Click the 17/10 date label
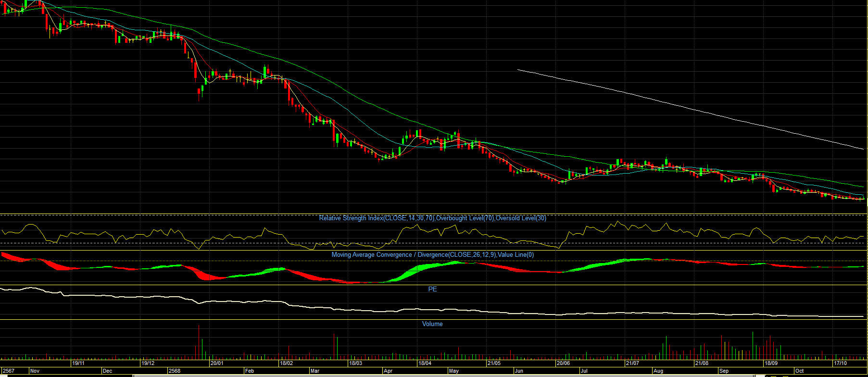Screen dimensions: 868x377 [x=840, y=364]
